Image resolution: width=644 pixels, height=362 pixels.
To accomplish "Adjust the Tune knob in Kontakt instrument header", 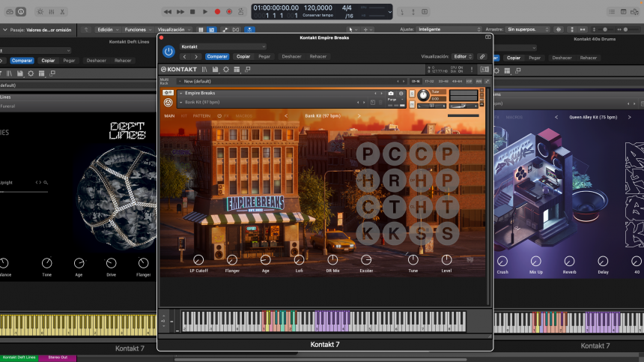I will pyautogui.click(x=422, y=95).
